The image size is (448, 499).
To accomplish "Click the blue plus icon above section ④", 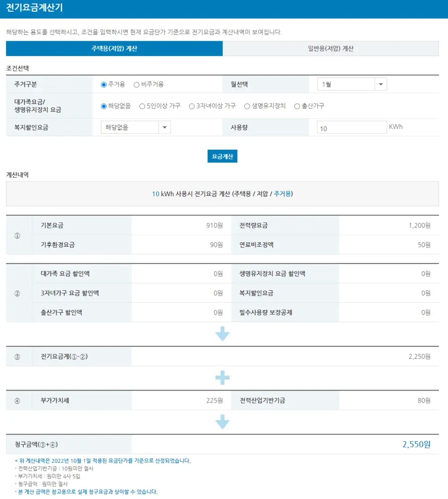I will [x=222, y=377].
